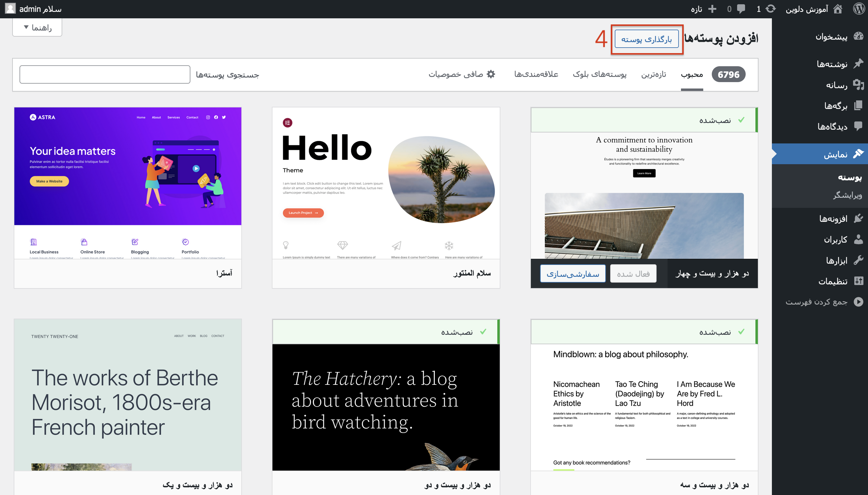Screen dimensions: 868x495
Task: Click the سلام المنتور theme name
Action: 472,273
